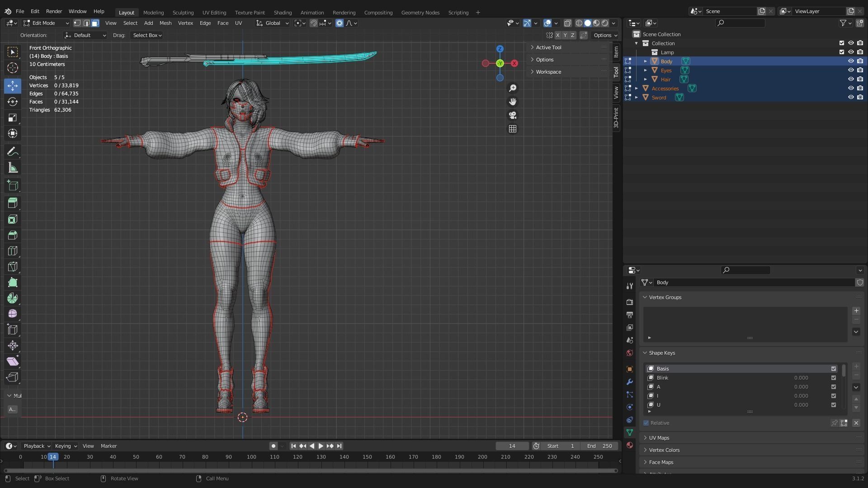Screen dimensions: 868x488
Task: Toggle camera view icon in viewport
Action: 513,115
